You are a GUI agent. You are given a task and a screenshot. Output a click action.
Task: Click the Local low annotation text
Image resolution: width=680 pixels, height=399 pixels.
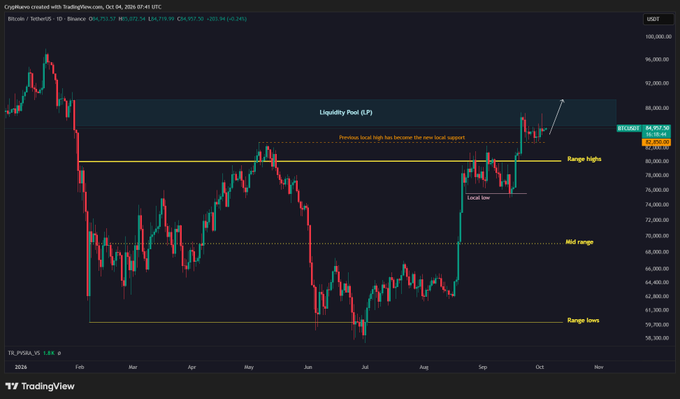tap(478, 198)
